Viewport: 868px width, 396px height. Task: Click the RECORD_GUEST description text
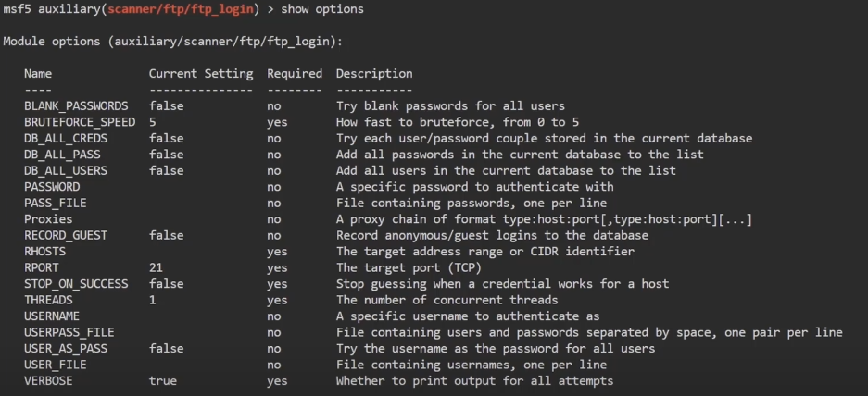pyautogui.click(x=492, y=236)
